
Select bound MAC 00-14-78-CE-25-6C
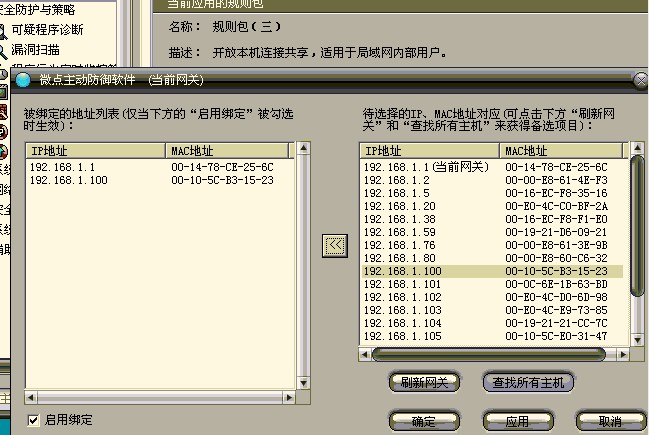pos(222,167)
